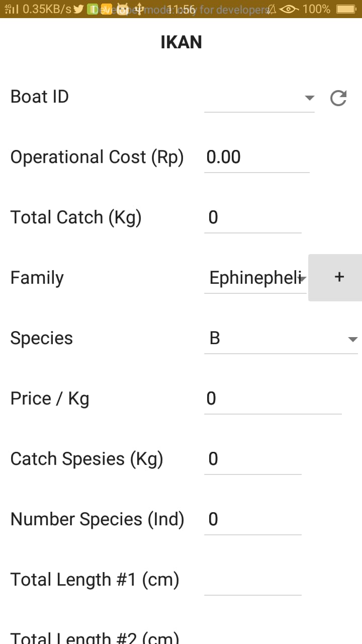Viewport: 362px width, 644px height.
Task: Select the Price / Kg input field
Action: pyautogui.click(x=273, y=399)
